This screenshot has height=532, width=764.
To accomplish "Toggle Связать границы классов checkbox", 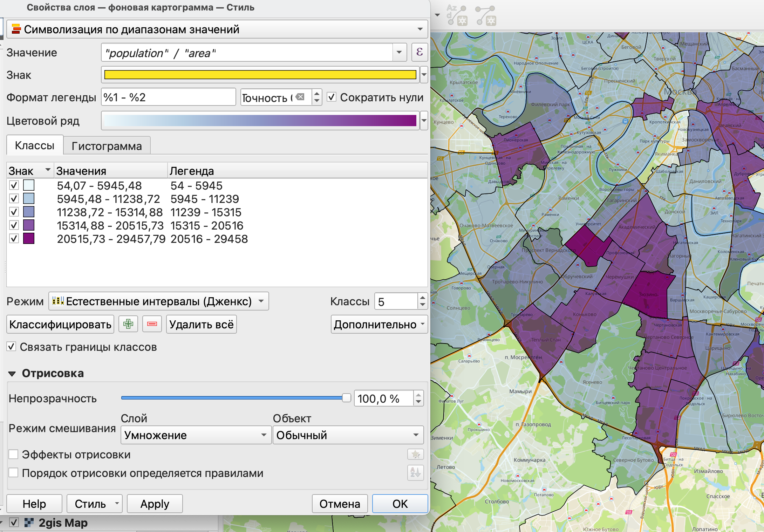I will tap(12, 347).
